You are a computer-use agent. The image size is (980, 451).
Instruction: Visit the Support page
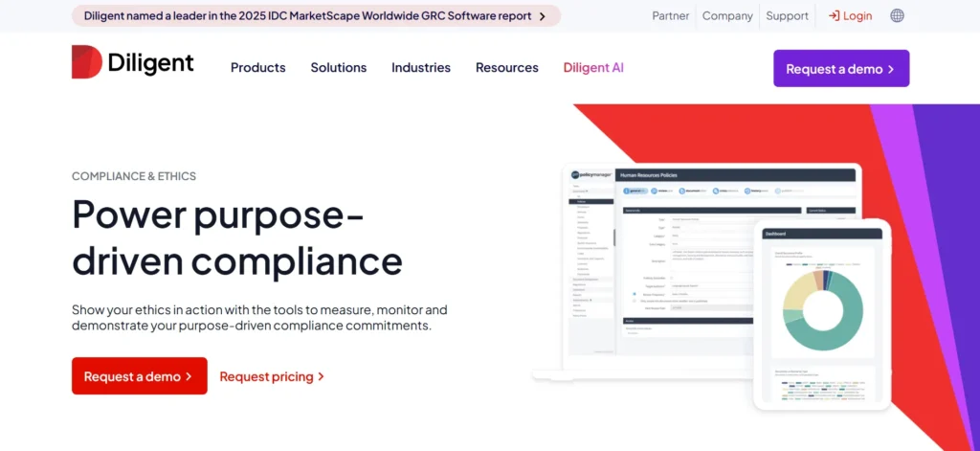point(787,15)
